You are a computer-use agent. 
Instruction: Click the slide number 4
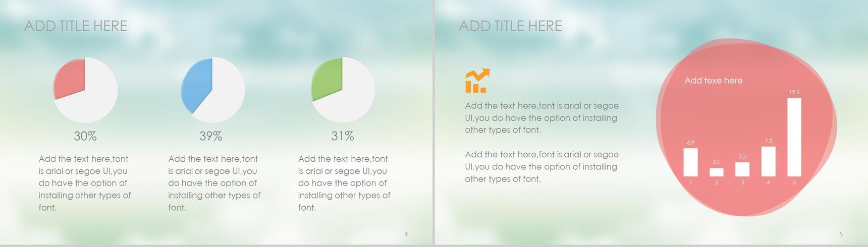coord(406,234)
